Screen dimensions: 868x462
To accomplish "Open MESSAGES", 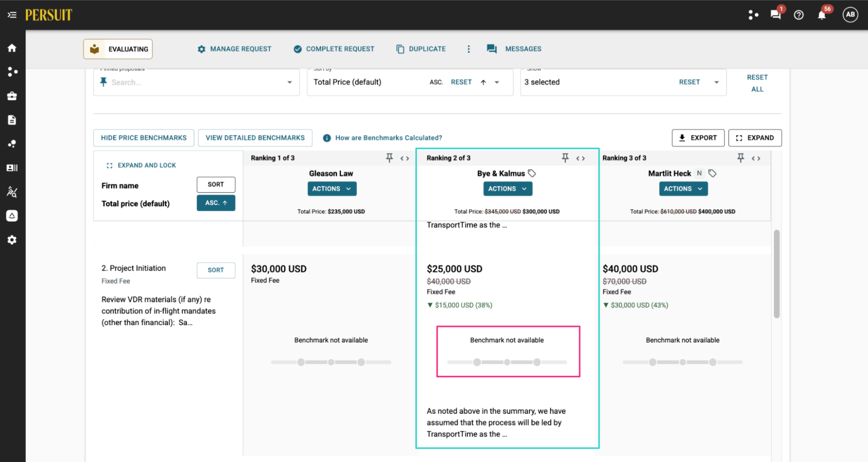I will pos(514,49).
